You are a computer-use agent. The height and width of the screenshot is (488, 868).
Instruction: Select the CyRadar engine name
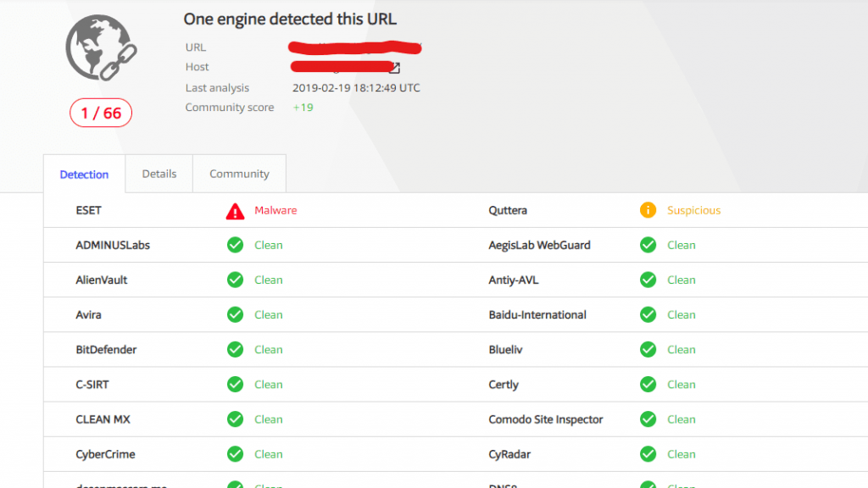click(x=509, y=454)
